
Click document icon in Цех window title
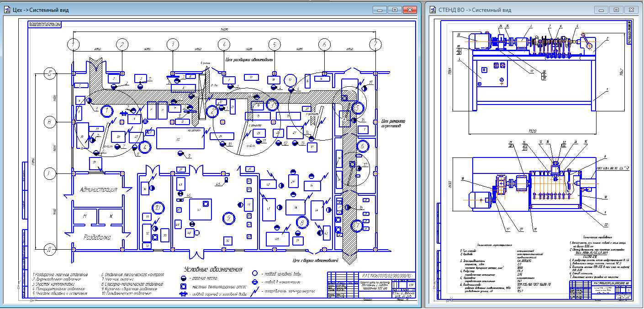coord(7,10)
